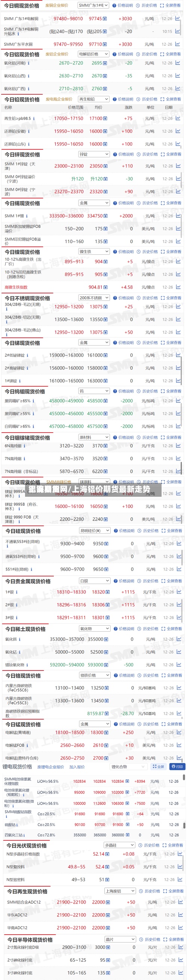Open trend chart for SMM 1#锡 row

[x=178, y=216]
